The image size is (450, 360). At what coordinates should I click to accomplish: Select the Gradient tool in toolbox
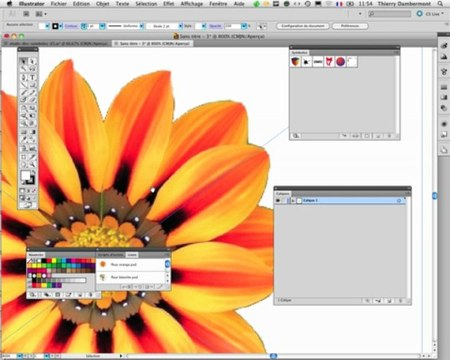(32, 132)
